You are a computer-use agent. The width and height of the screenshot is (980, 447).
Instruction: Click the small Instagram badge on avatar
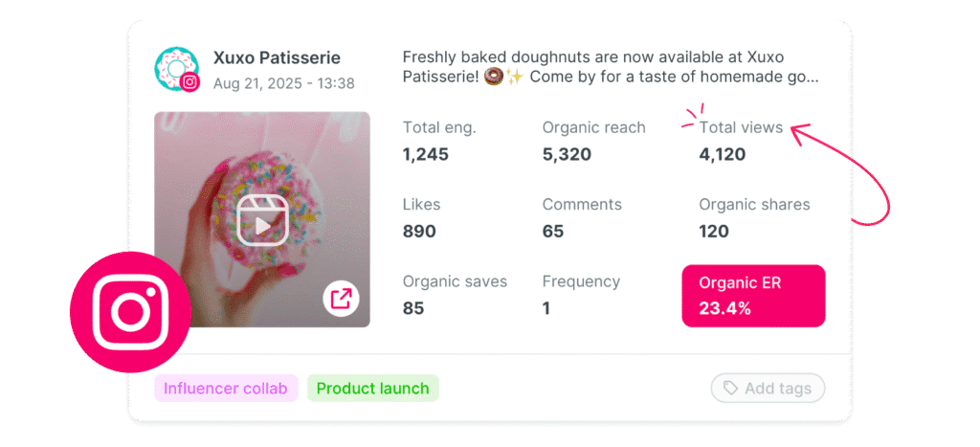click(190, 82)
